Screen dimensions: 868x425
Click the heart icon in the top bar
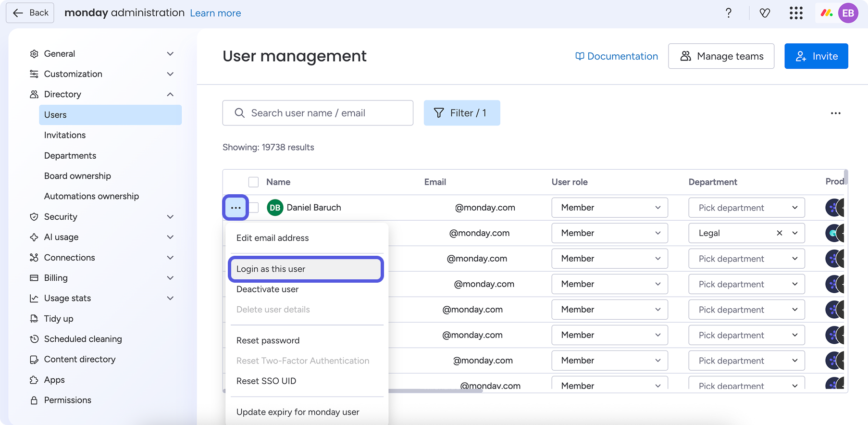click(x=765, y=13)
